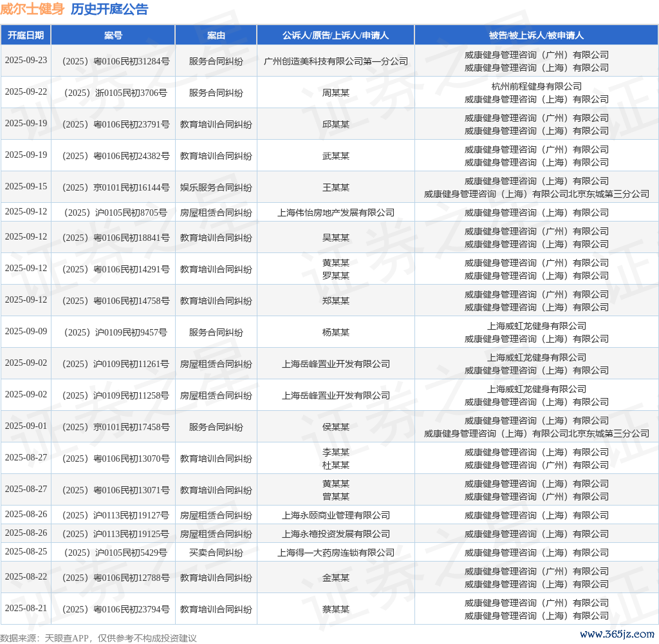The width and height of the screenshot is (659, 644).
Task: Click the www.365jz.com watermark link
Action: tap(617, 634)
